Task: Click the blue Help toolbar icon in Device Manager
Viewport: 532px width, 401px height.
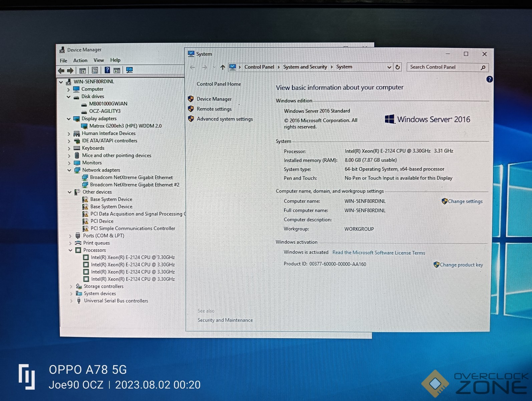Action: (107, 70)
